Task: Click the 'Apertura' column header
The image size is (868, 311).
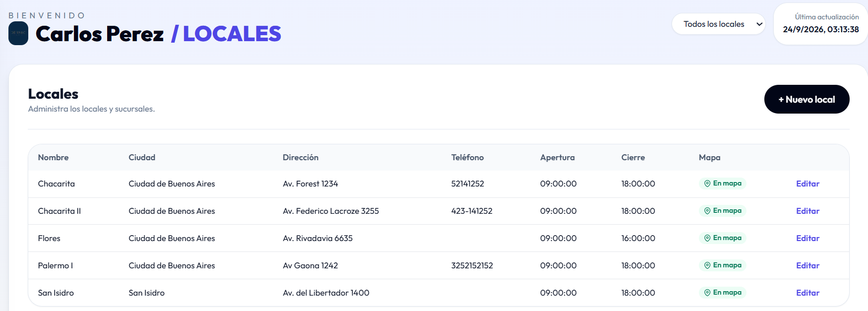Action: point(558,157)
